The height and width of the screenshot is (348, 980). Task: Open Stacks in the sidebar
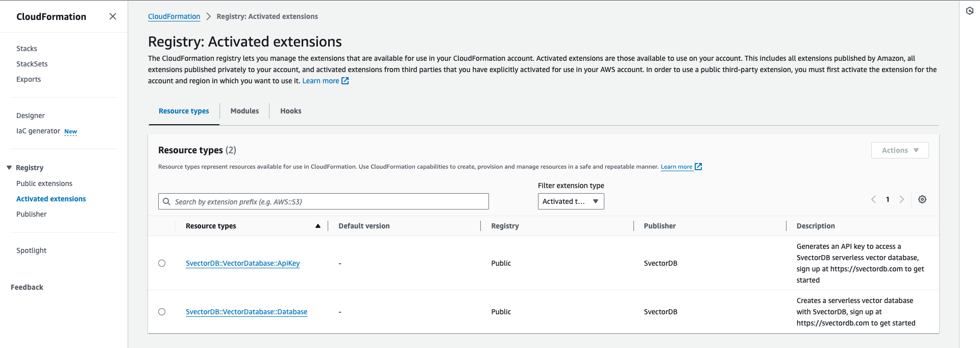pyautogui.click(x=27, y=49)
